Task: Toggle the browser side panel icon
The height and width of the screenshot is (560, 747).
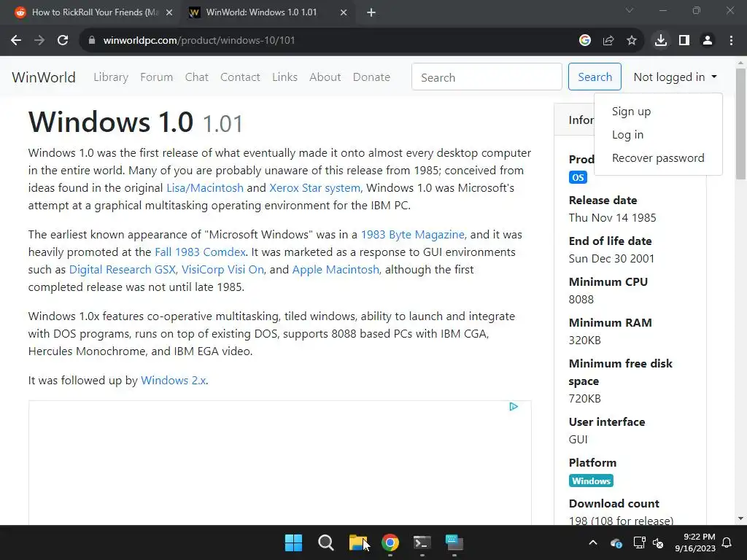Action: (x=684, y=41)
